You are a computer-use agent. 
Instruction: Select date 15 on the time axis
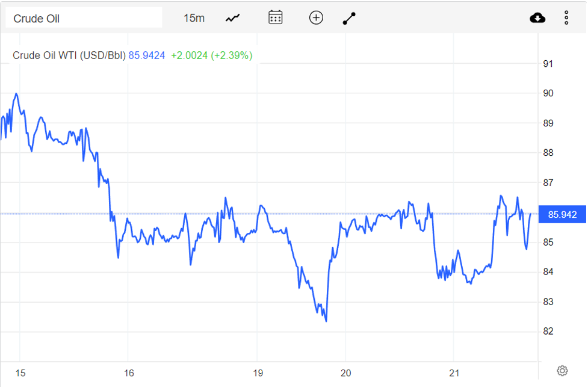pyautogui.click(x=20, y=373)
